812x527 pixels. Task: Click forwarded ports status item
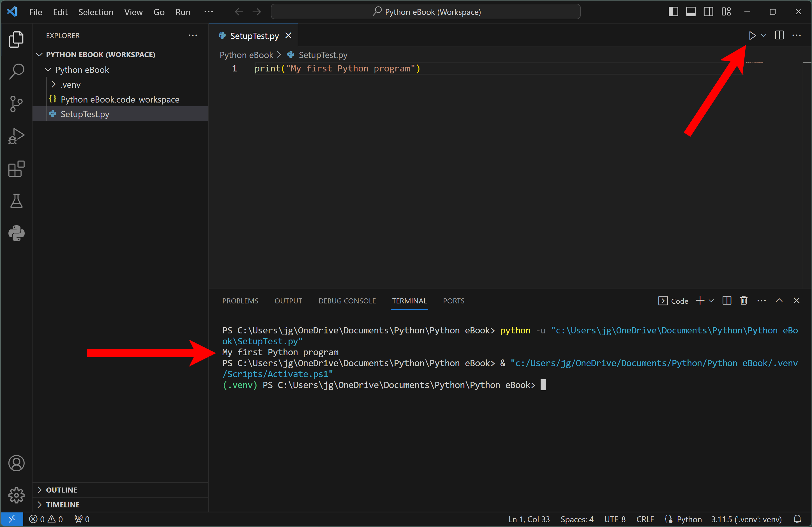(82, 519)
